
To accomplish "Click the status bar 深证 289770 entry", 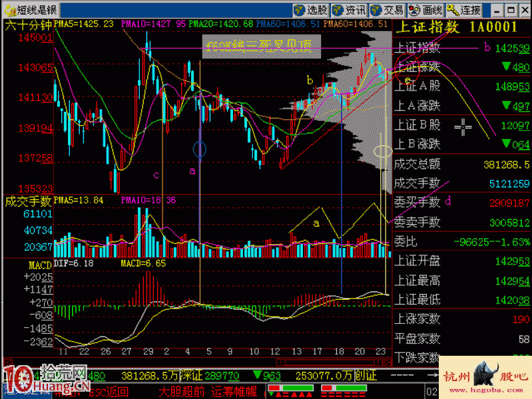I will (209, 376).
